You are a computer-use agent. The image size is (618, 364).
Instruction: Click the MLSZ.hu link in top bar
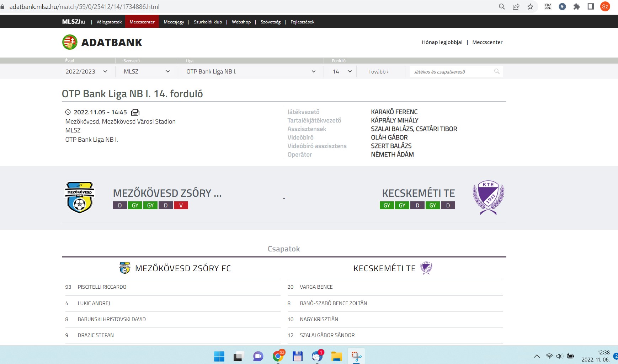[74, 22]
